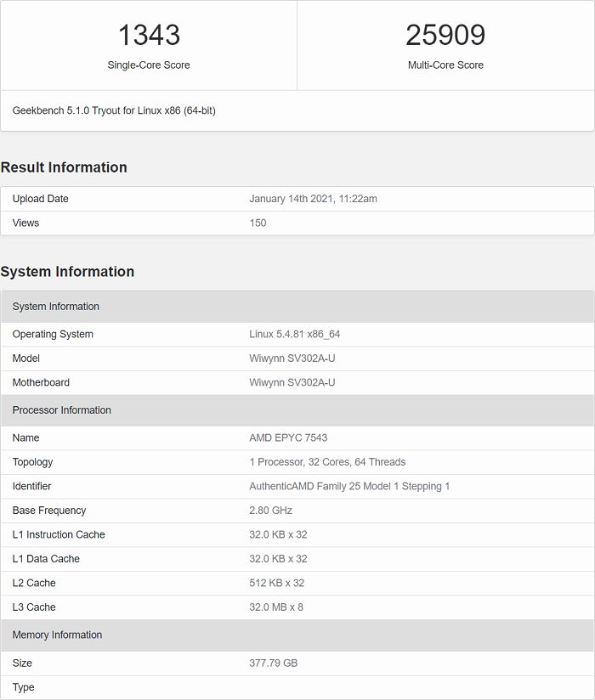Click the Result Information heading
595x700 pixels.
coord(64,167)
